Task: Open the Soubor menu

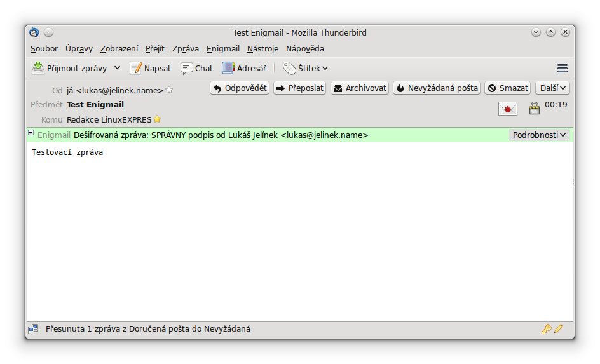Action: [44, 48]
